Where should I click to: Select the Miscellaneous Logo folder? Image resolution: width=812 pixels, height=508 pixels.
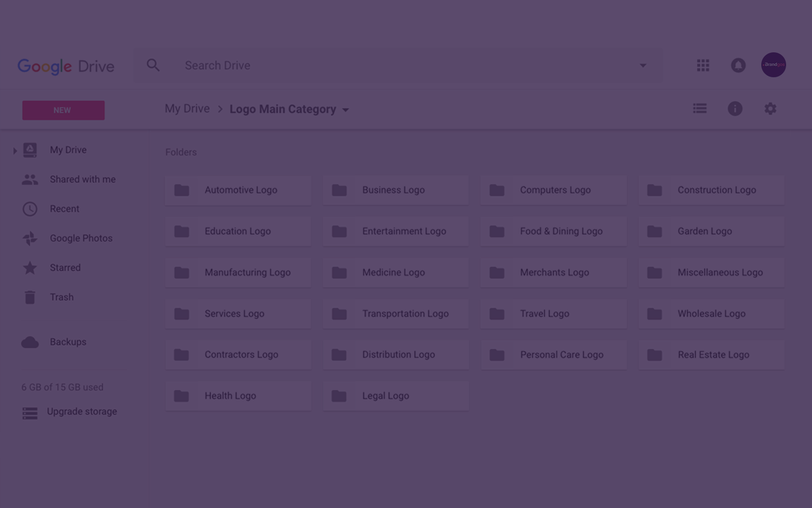(711, 272)
